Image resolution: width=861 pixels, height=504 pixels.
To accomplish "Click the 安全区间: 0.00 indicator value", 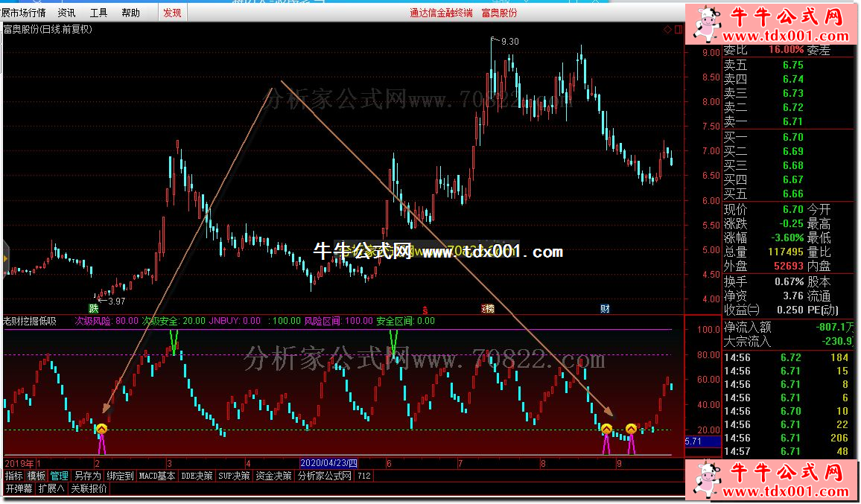I will point(406,321).
